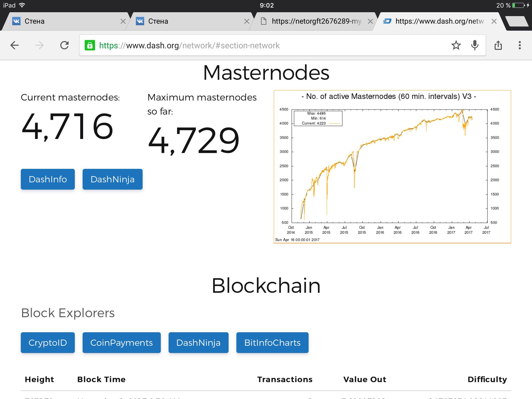Click the forward navigation arrow
The image size is (532, 399).
point(39,45)
